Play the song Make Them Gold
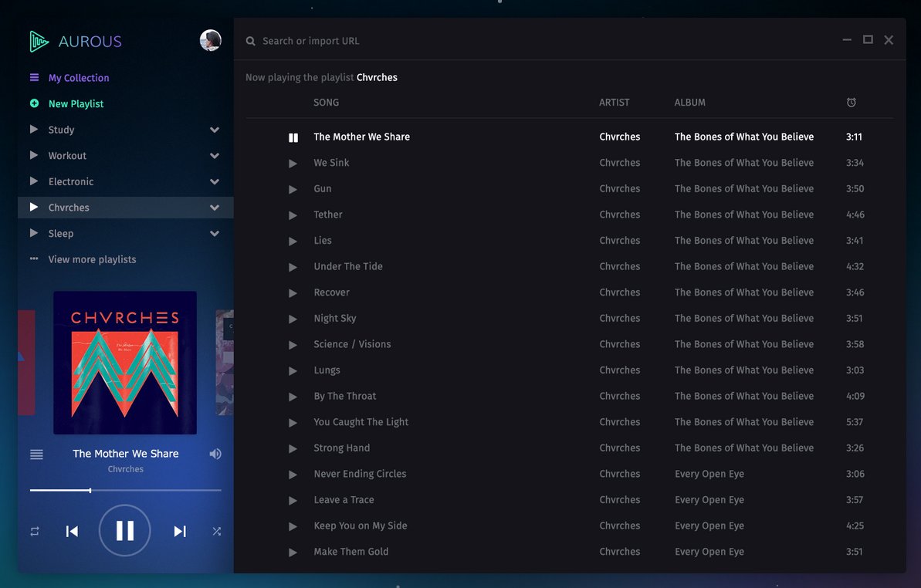This screenshot has width=921, height=588. pyautogui.click(x=293, y=553)
